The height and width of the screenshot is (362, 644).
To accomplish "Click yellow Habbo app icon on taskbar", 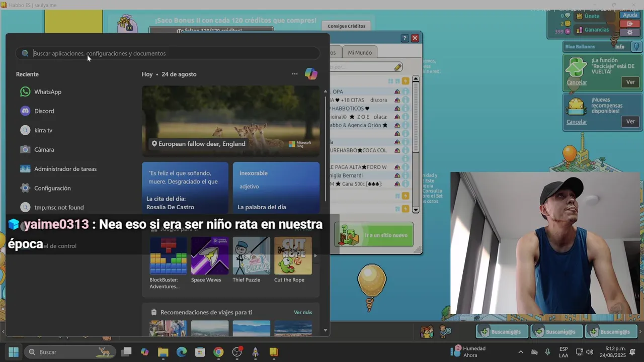I will coord(274,352).
